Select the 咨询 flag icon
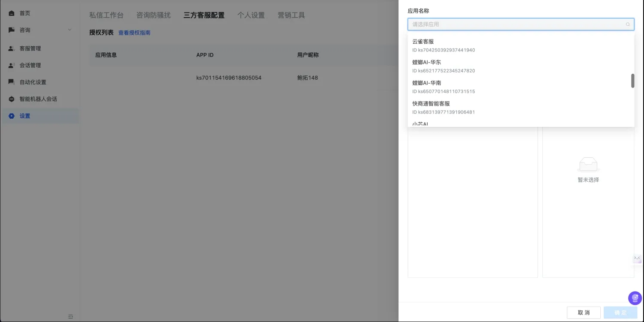Viewport: 644px width, 322px height. (x=12, y=30)
